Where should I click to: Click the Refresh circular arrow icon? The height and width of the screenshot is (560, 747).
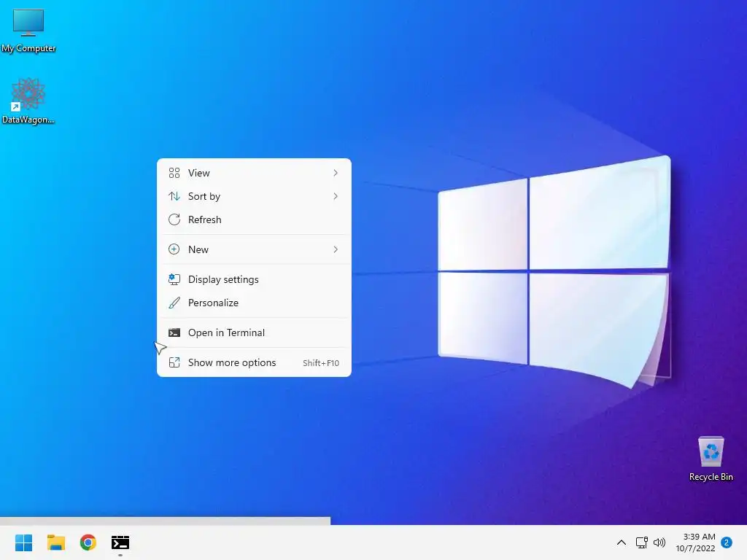pos(174,219)
